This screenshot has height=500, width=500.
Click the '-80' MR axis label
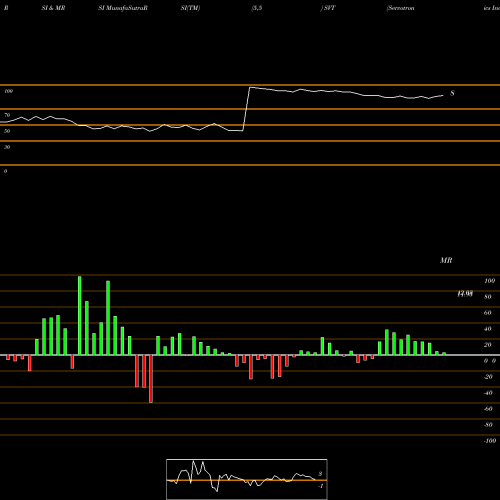tap(488, 425)
